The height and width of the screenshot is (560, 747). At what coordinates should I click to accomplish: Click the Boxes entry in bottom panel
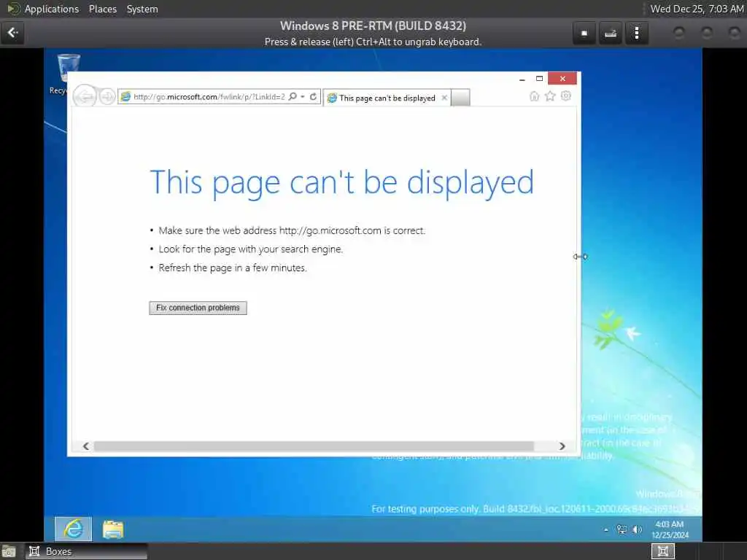click(x=86, y=551)
